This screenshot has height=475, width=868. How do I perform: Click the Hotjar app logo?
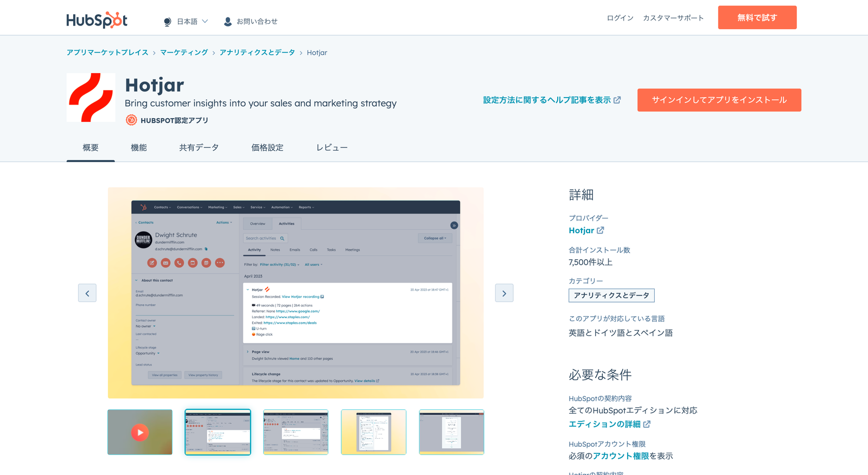pyautogui.click(x=91, y=98)
